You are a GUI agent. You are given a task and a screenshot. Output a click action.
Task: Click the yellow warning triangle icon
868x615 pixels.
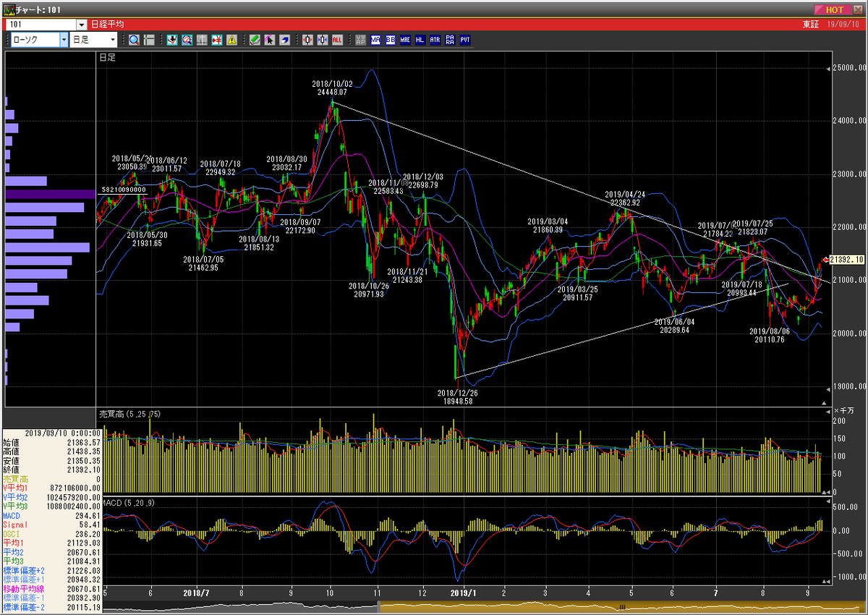231,40
